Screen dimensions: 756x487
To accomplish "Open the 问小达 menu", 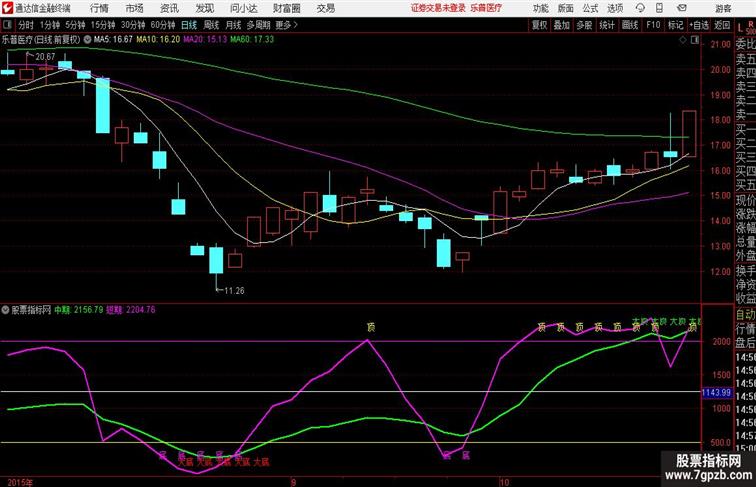I will tap(243, 8).
